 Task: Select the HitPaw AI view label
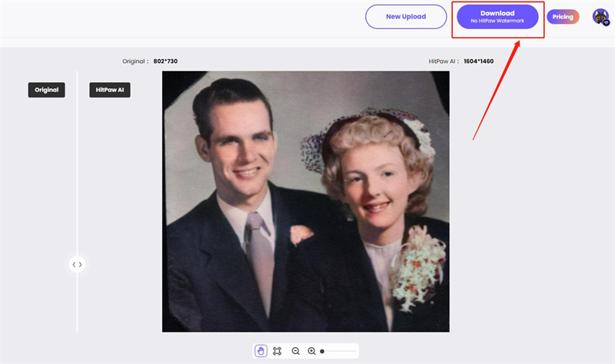[x=109, y=90]
